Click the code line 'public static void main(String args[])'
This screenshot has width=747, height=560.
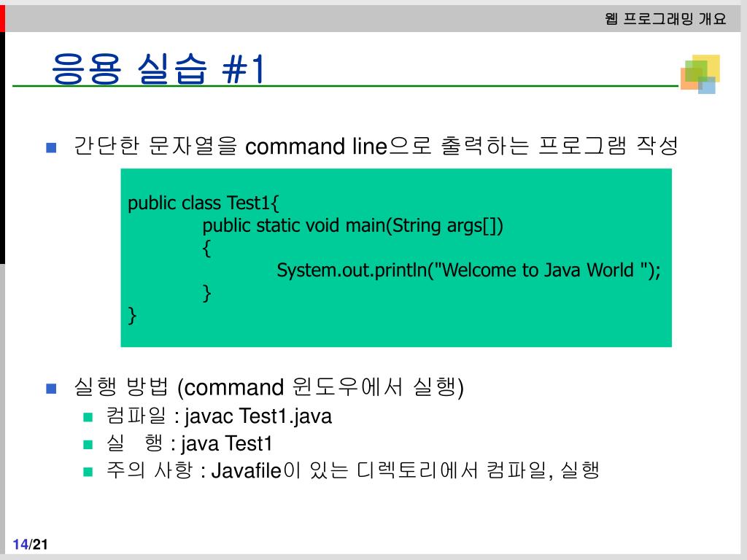(x=352, y=226)
